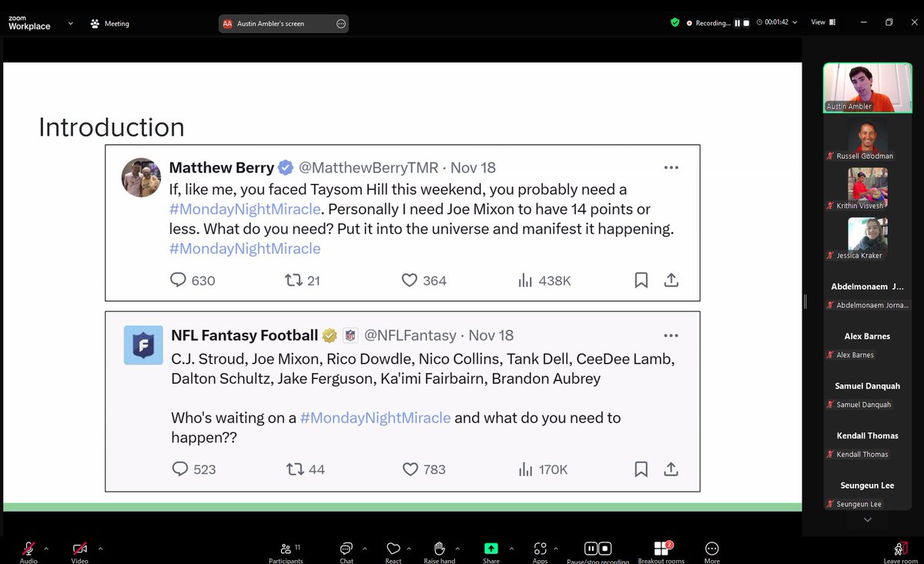Open React emoji reactions

(393, 552)
